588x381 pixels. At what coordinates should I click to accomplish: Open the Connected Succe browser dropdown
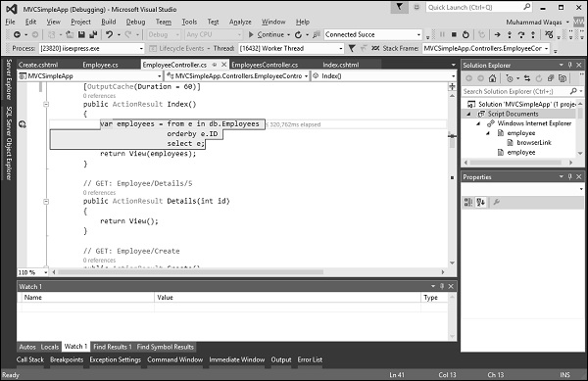click(418, 34)
